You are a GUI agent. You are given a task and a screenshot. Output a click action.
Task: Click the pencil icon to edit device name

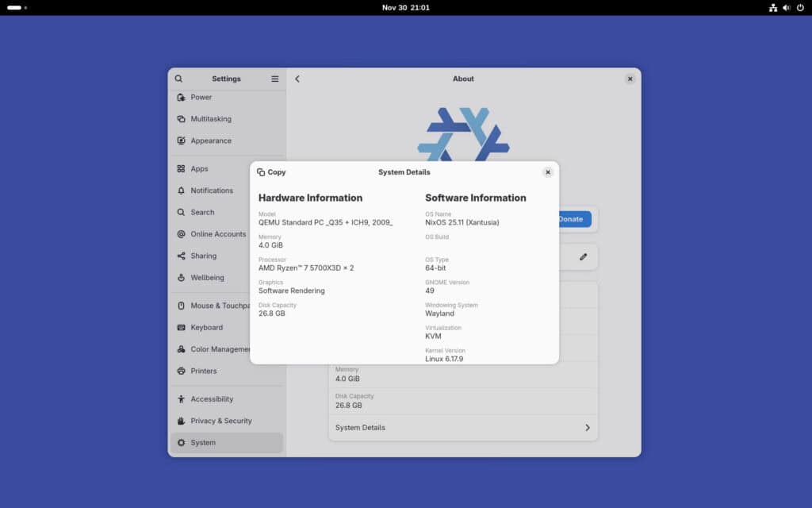pos(584,256)
